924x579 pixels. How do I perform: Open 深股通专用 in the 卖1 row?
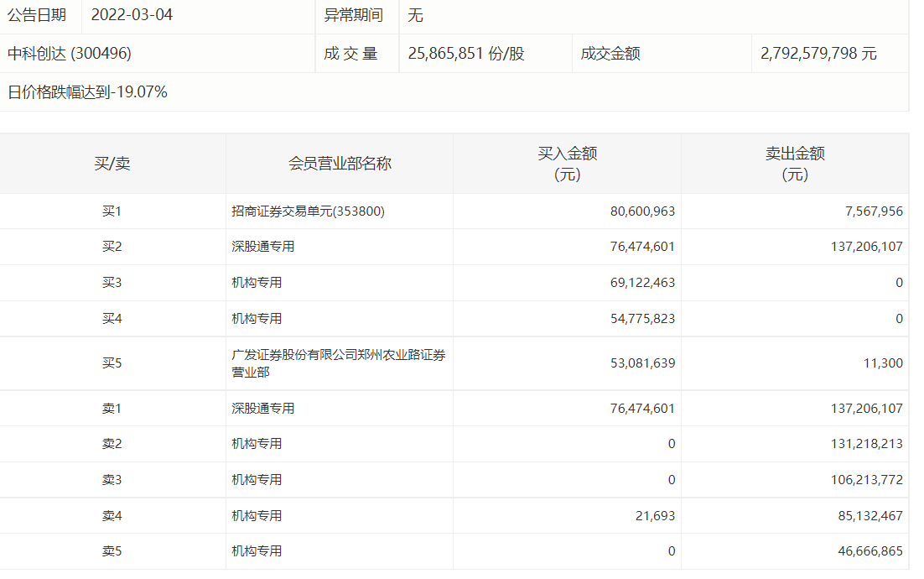263,409
